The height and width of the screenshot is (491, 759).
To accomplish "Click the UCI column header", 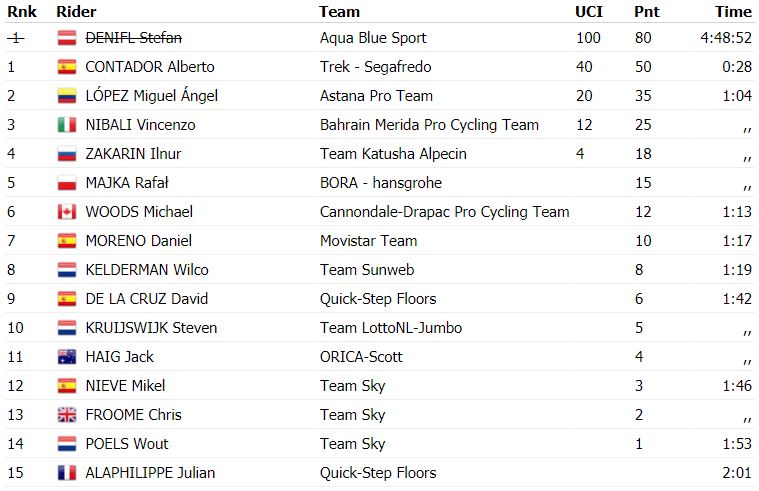I will pyautogui.click(x=589, y=12).
